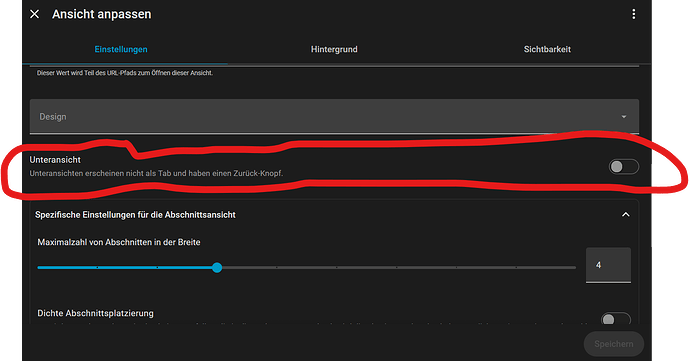The image size is (690, 361).
Task: Open the three-dot overflow menu
Action: click(x=634, y=14)
